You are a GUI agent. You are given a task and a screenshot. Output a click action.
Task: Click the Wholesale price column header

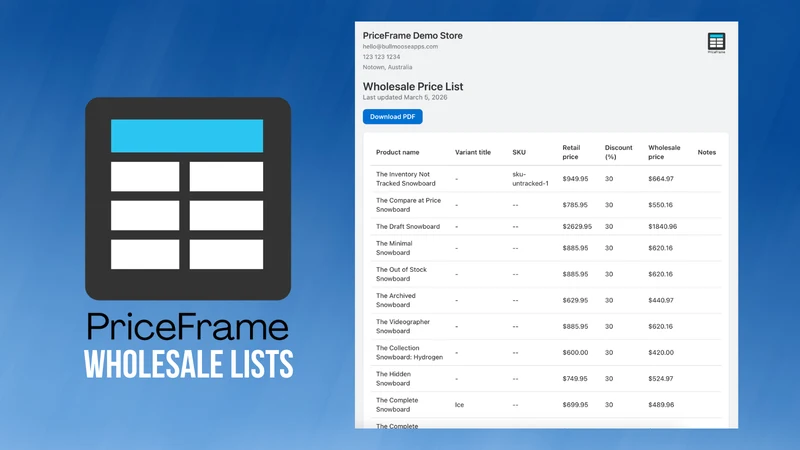(664, 152)
